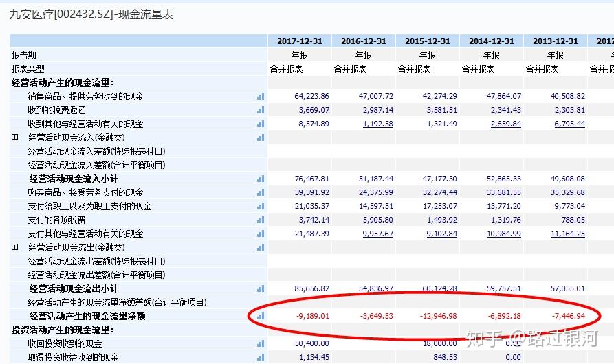Expand 经营活动现金流出(金融类) row

point(15,247)
